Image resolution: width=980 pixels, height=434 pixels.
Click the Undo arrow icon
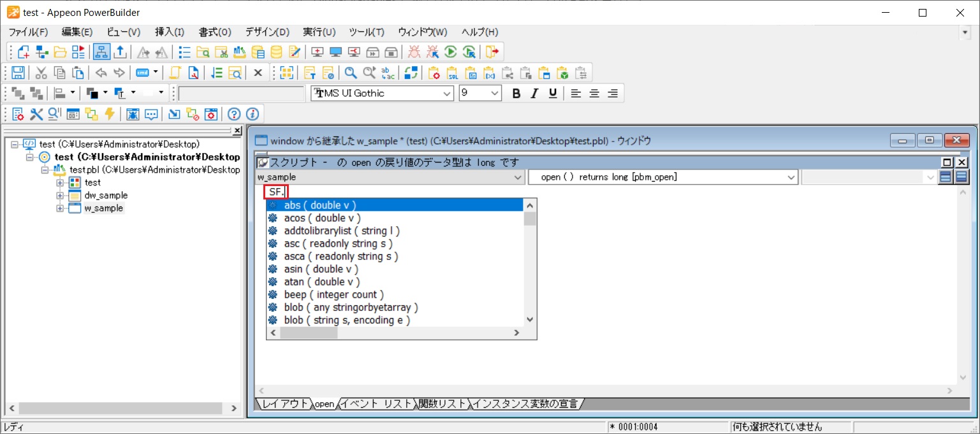click(x=99, y=72)
